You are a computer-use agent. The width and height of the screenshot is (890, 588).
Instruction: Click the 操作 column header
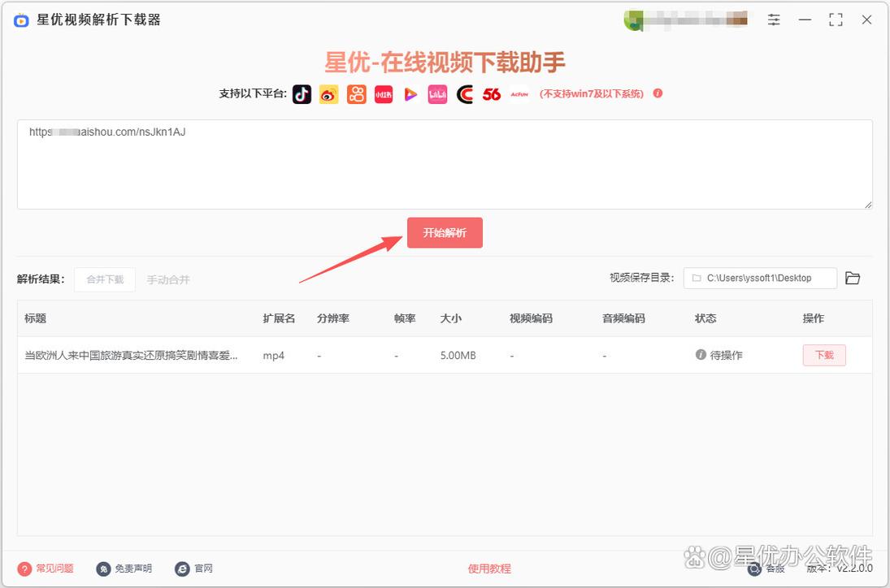814,318
